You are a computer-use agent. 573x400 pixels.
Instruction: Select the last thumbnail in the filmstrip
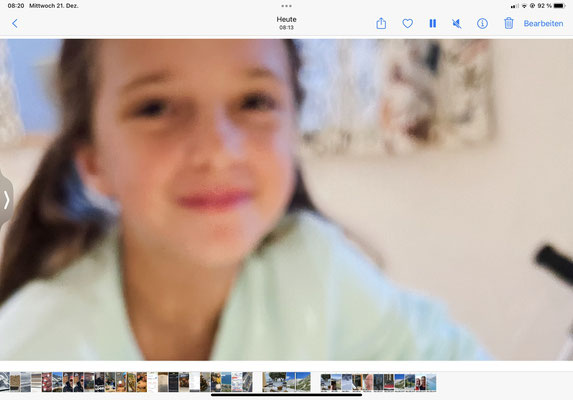coord(431,382)
